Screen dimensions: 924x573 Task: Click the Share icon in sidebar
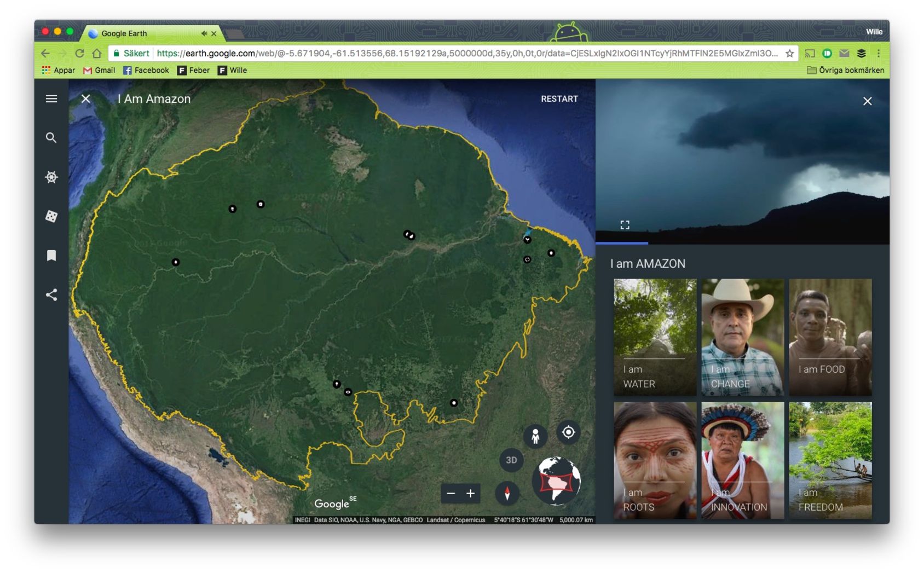[51, 295]
